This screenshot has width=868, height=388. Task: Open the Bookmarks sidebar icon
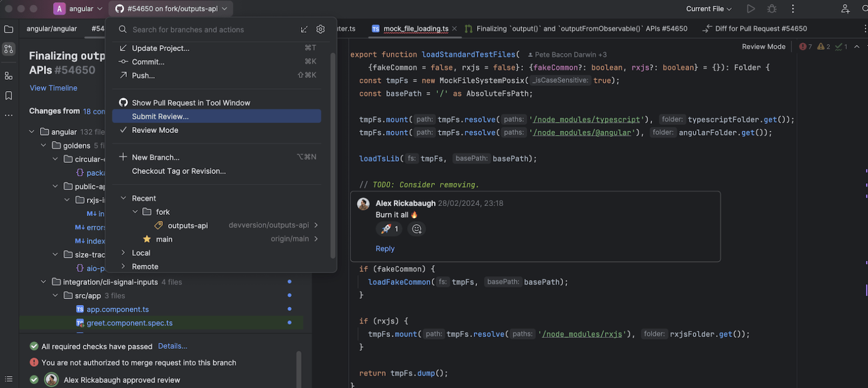coord(9,96)
